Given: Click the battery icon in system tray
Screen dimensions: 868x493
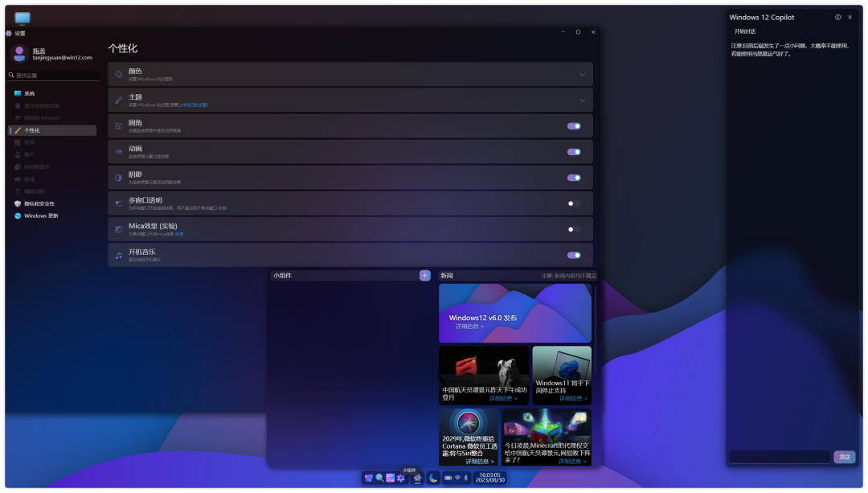Looking at the screenshot, I should (448, 478).
